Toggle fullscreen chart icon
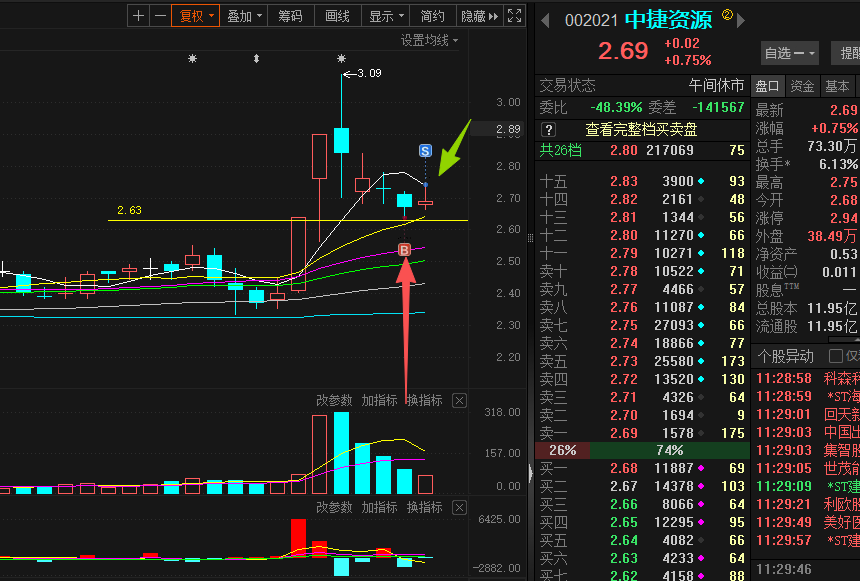This screenshot has width=860, height=581. [x=514, y=16]
